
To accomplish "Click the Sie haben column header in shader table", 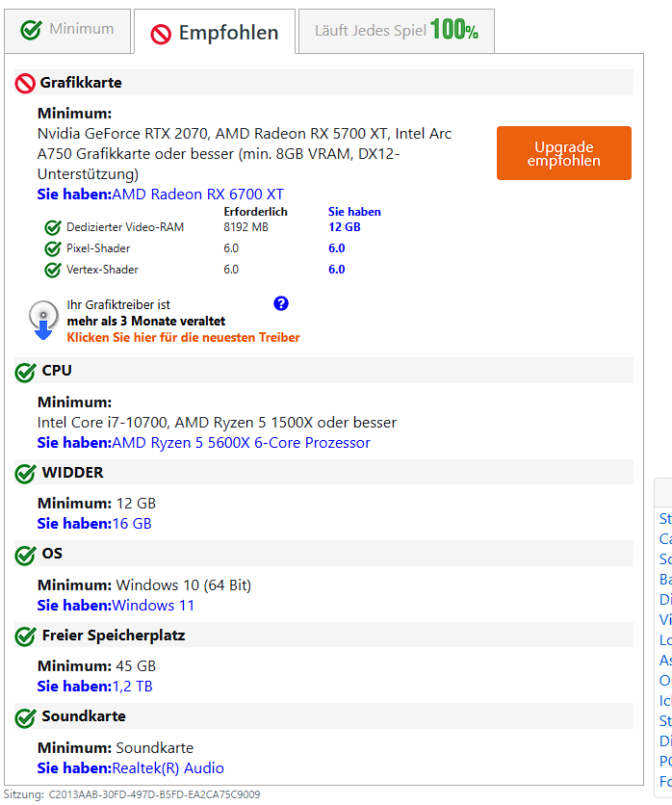I will pos(354,212).
